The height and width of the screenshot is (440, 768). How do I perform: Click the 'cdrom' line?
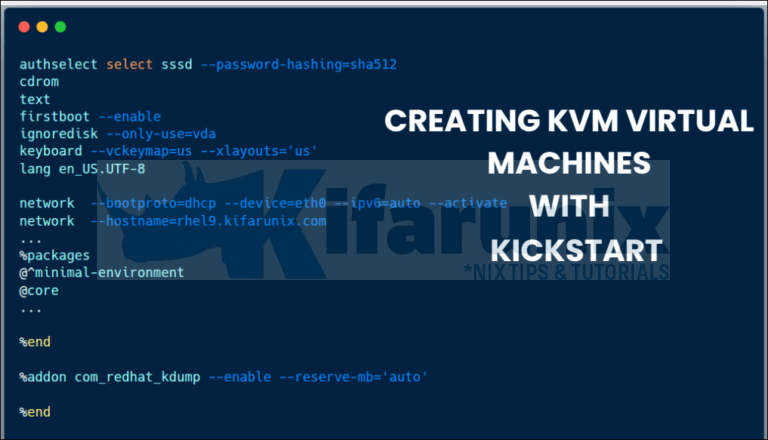click(x=39, y=81)
